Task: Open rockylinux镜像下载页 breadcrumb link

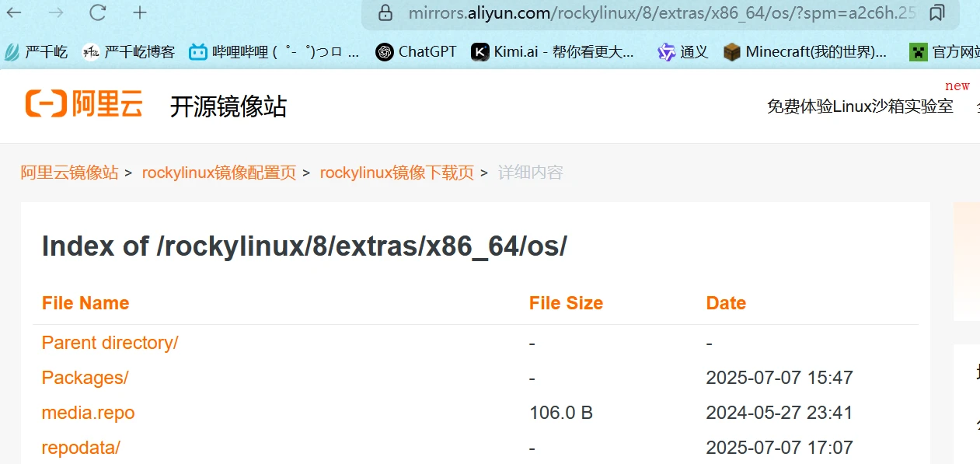Action: point(396,173)
